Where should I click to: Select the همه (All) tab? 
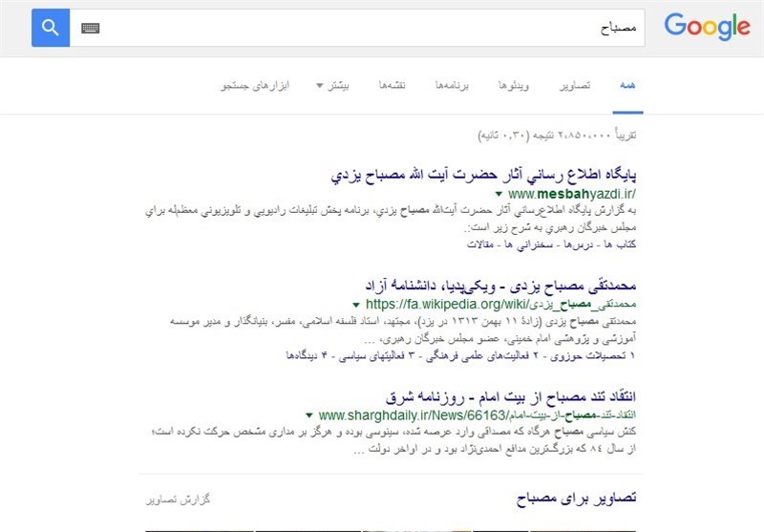[627, 86]
